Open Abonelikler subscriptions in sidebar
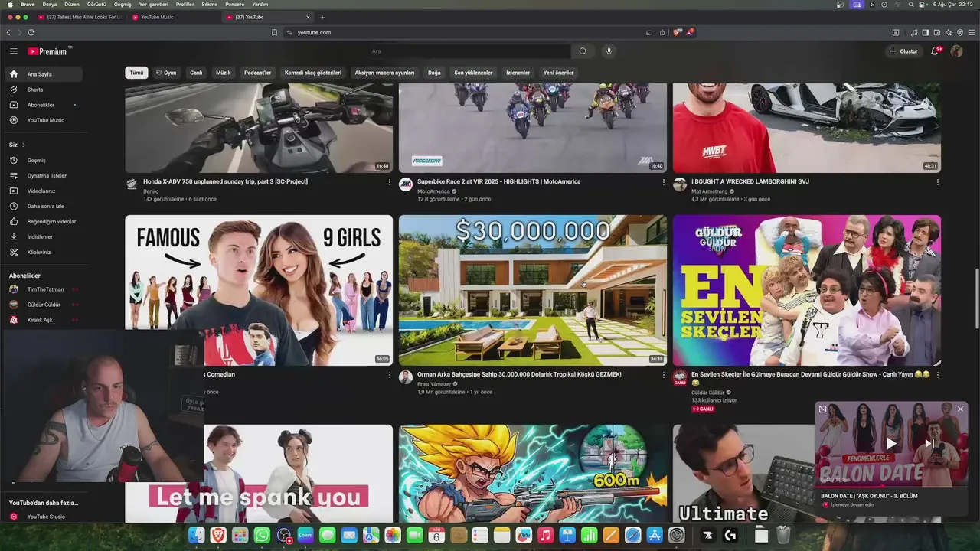This screenshot has width=980, height=551. pos(44,105)
